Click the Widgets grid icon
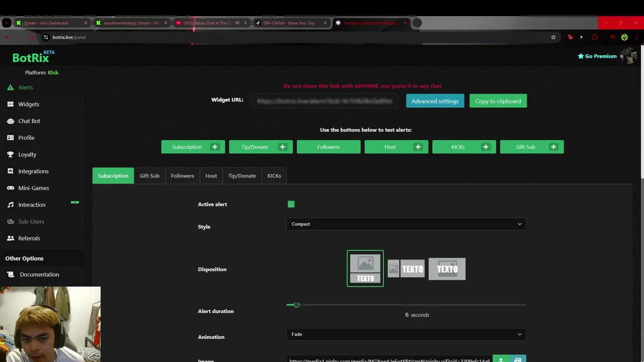Screen dimensions: 644x362 click(10, 104)
